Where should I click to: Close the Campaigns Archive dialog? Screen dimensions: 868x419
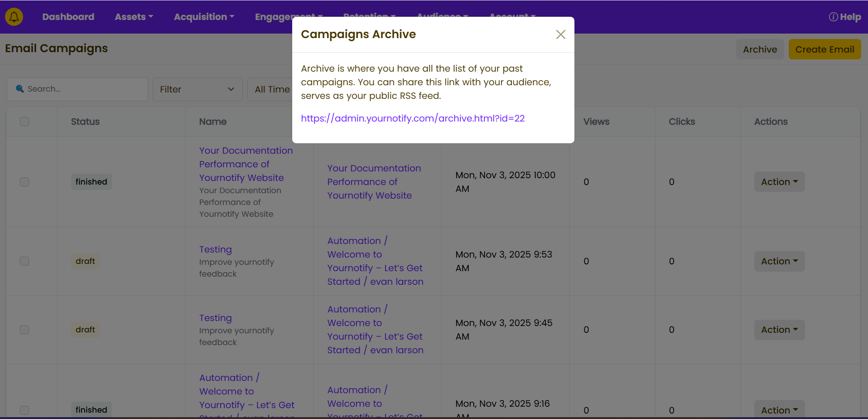click(x=560, y=34)
